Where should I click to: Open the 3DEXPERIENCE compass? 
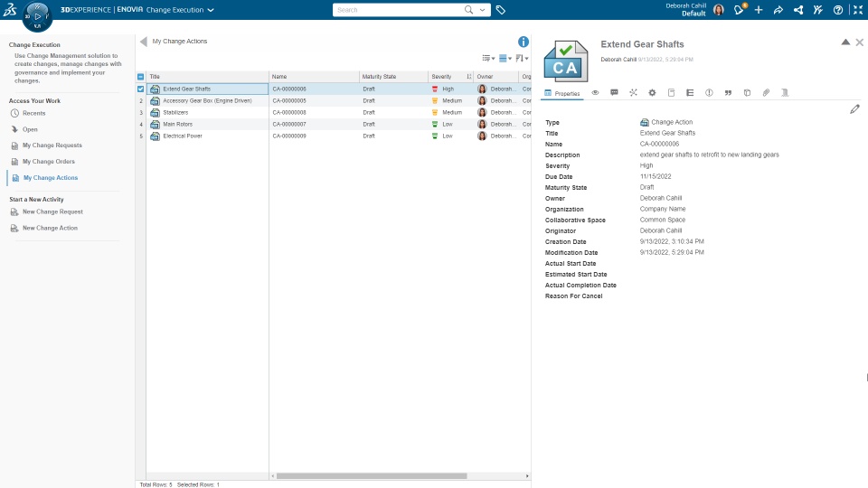[x=37, y=16]
